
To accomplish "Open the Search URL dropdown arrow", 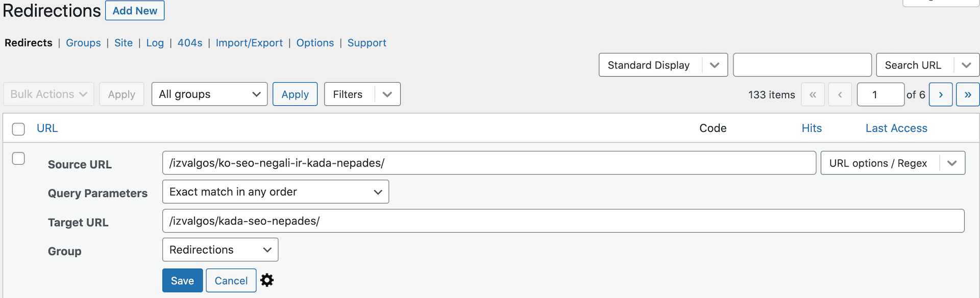I will (x=966, y=65).
